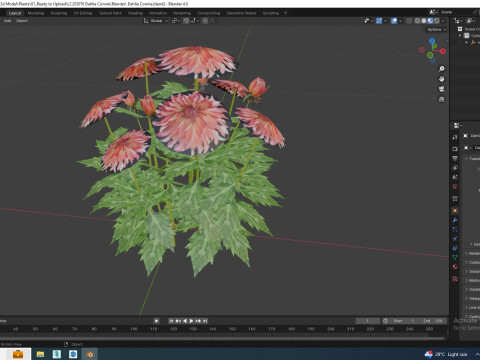Expand the Visibility panel
Screen dimensions: 480x360
point(466,289)
